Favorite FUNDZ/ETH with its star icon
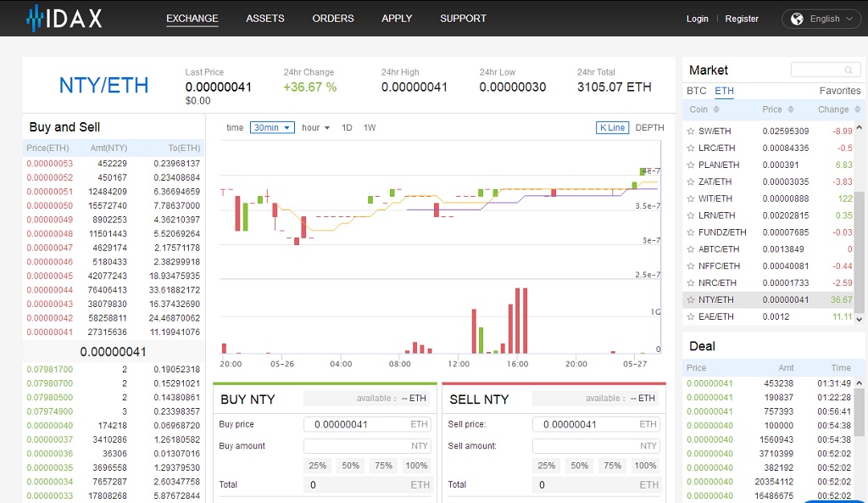The width and height of the screenshot is (868, 503). (690, 232)
